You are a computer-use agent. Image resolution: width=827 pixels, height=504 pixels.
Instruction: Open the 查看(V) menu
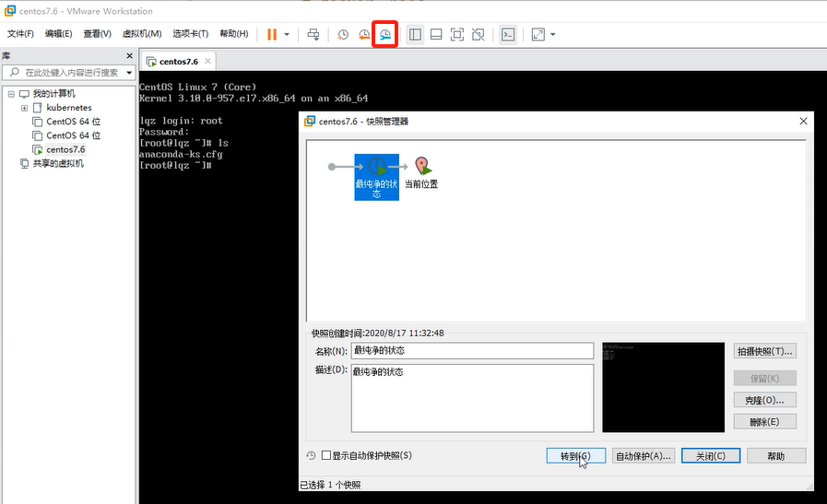click(97, 34)
